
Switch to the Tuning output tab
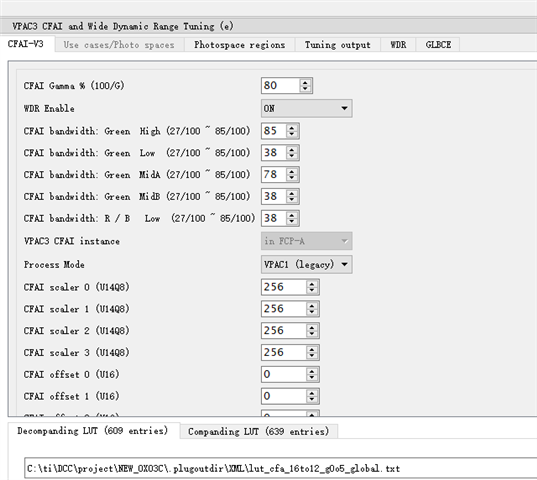coord(338,45)
